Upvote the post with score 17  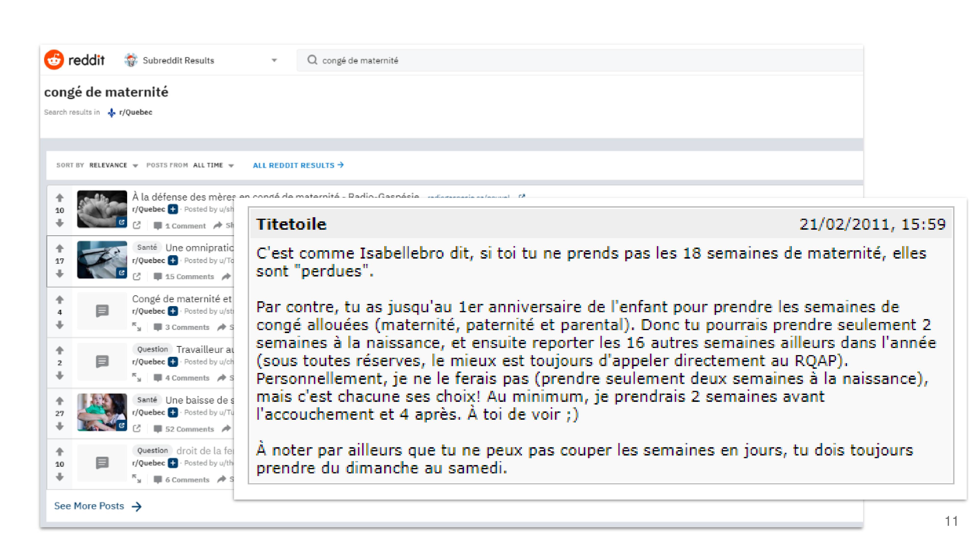coord(59,249)
